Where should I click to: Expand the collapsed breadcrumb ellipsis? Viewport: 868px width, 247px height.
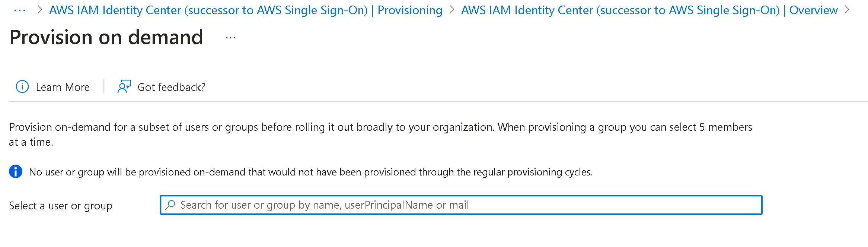[19, 10]
